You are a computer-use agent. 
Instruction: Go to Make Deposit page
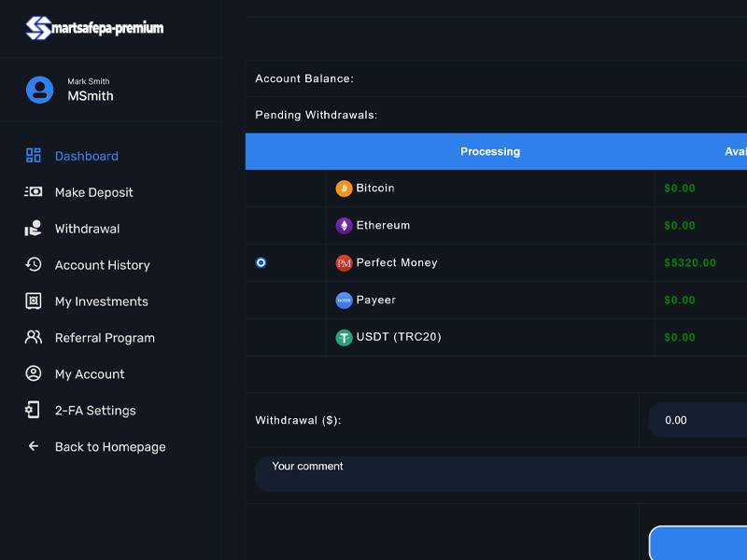[x=93, y=192]
